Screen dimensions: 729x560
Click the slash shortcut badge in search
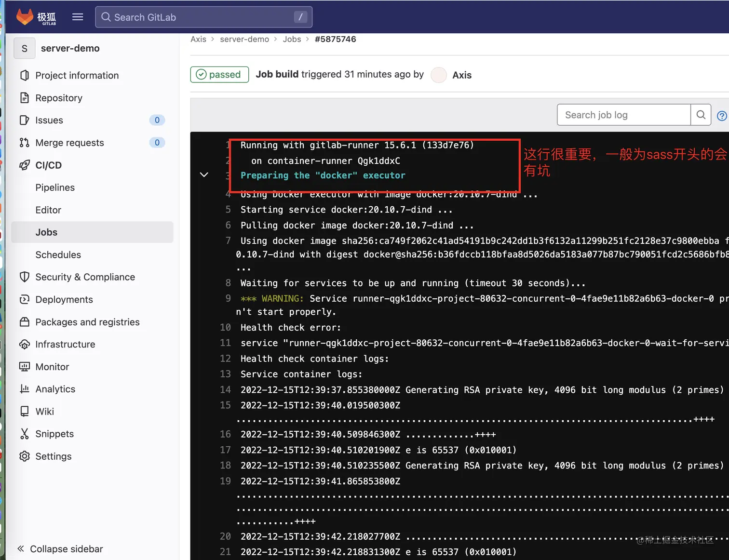tap(300, 17)
